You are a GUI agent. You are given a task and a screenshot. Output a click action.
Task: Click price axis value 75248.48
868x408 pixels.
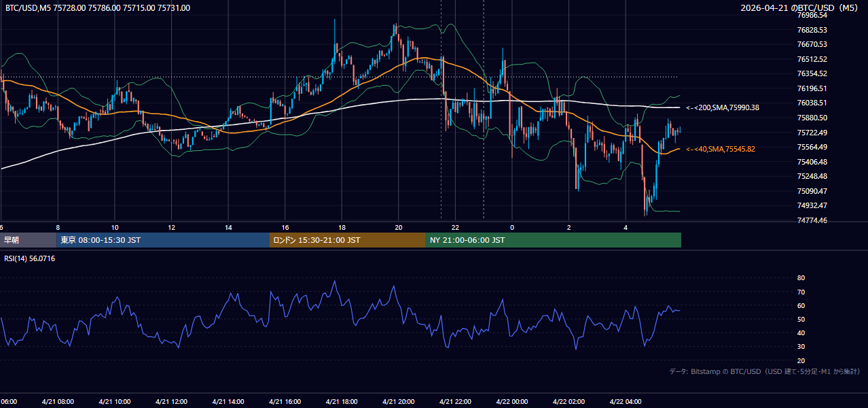[x=812, y=176]
